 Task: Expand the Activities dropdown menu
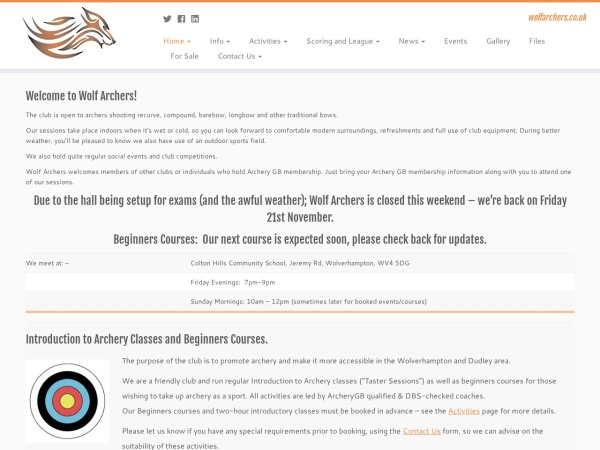[x=268, y=41]
